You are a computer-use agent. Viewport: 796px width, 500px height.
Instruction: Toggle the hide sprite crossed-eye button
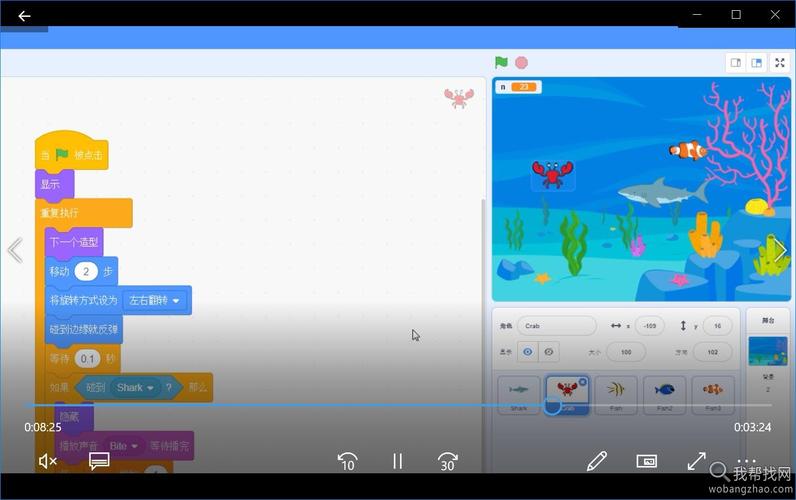(x=549, y=352)
